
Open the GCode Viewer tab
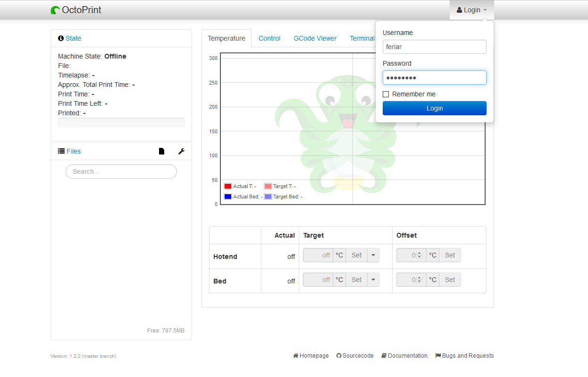[315, 38]
